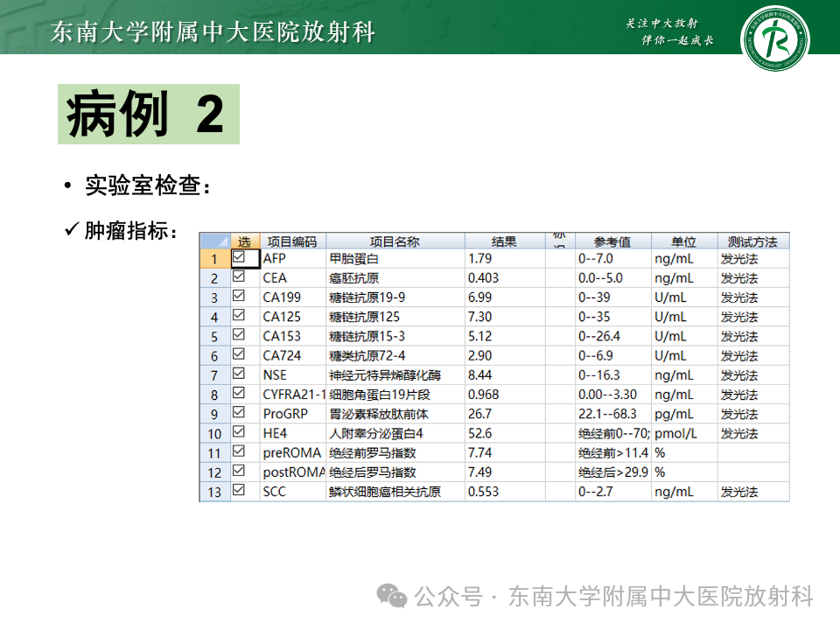Click the reference range 0.00--3.30

point(607,395)
